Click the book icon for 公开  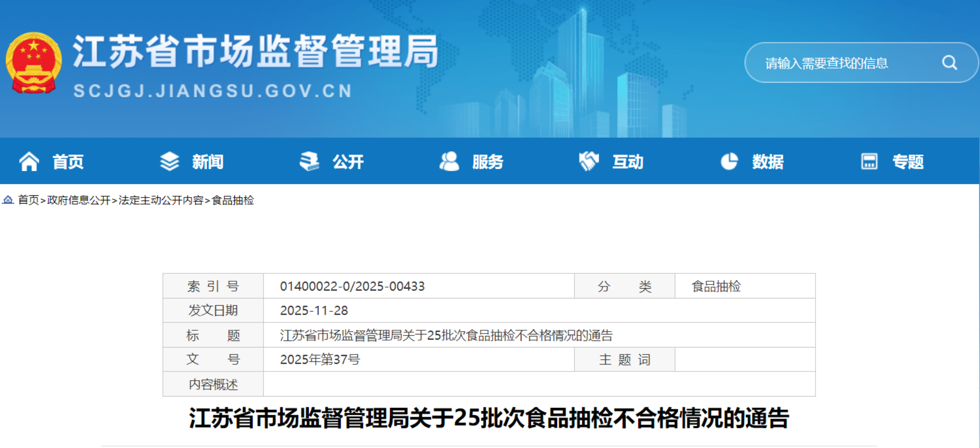pyautogui.click(x=309, y=161)
